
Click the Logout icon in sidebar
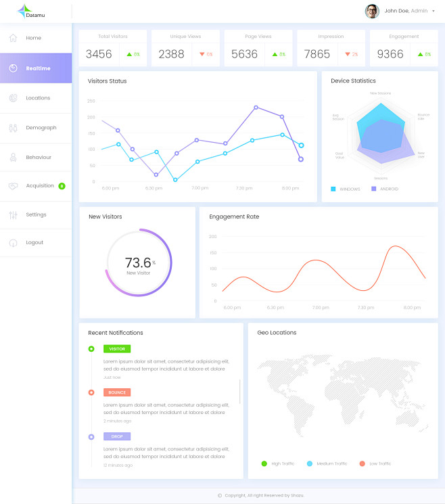[13, 243]
